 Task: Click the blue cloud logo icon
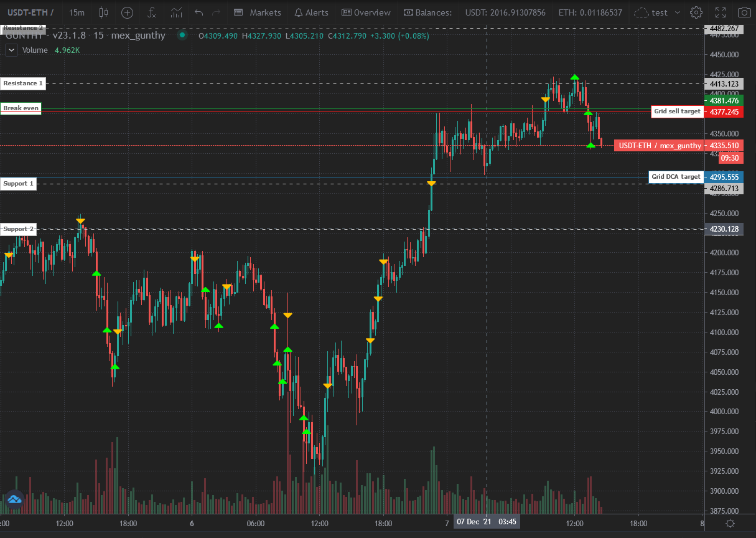[x=14, y=499]
